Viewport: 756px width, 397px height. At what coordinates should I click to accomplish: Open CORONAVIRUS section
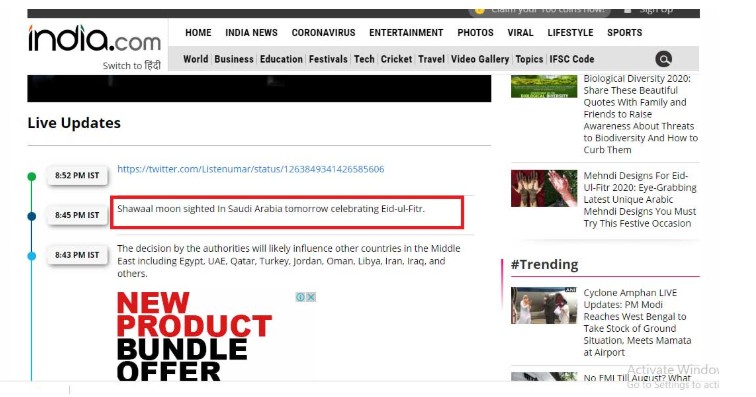click(x=323, y=33)
